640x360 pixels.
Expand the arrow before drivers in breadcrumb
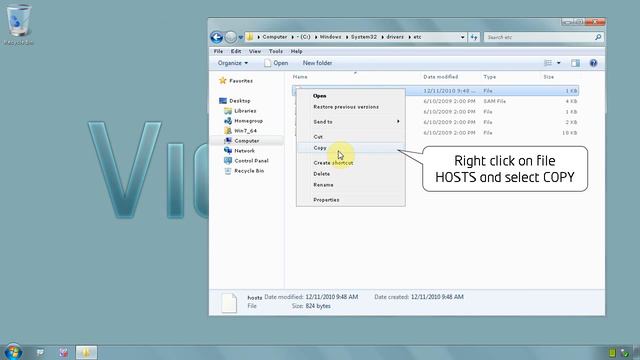pos(382,37)
